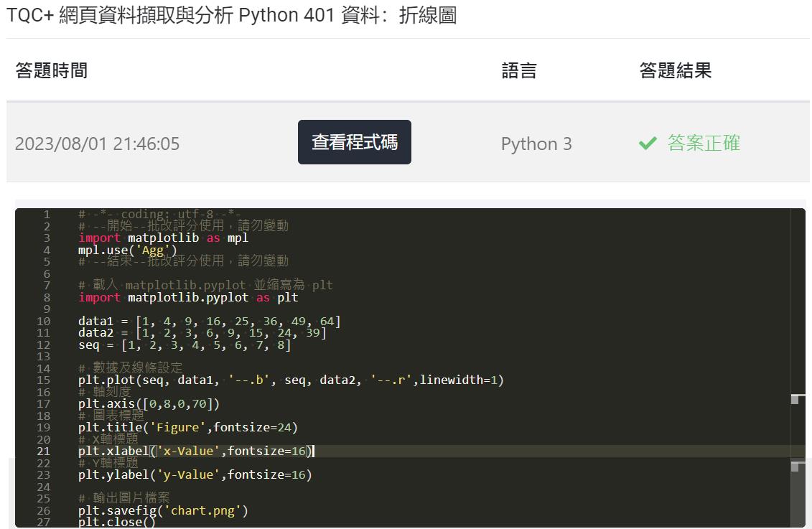This screenshot has height=529, width=812.
Task: Click line number 21 in gutter
Action: pyautogui.click(x=44, y=451)
